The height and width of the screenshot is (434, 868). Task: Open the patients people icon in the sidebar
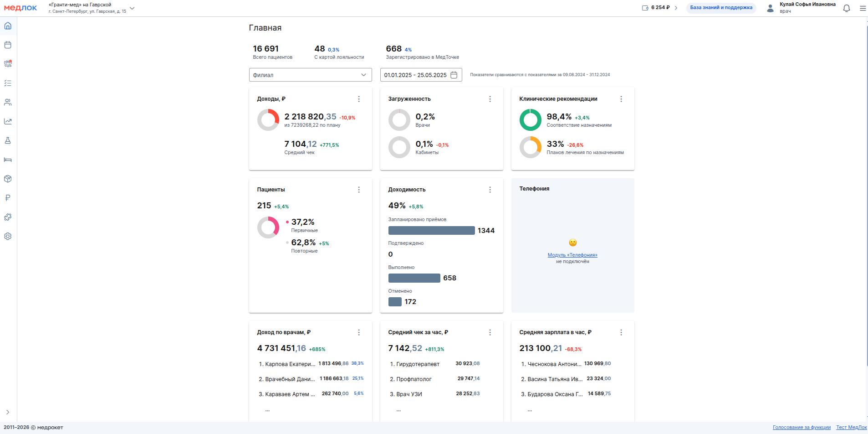pyautogui.click(x=8, y=103)
